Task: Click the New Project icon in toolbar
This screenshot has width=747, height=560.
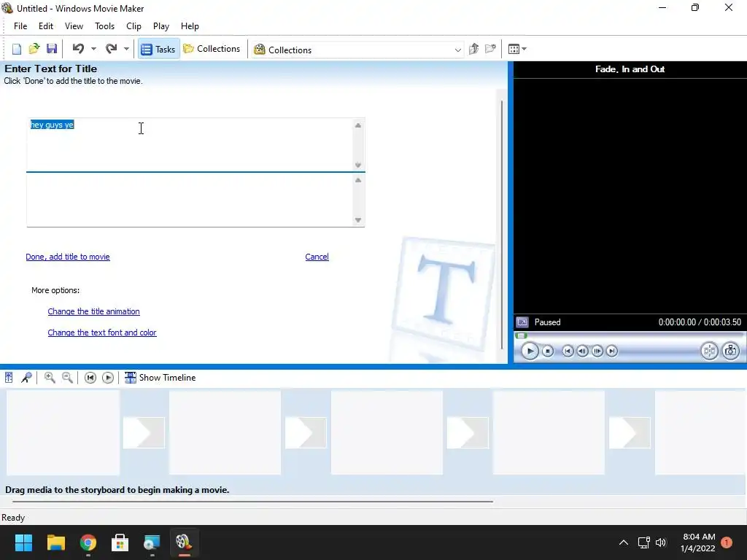Action: (x=17, y=49)
